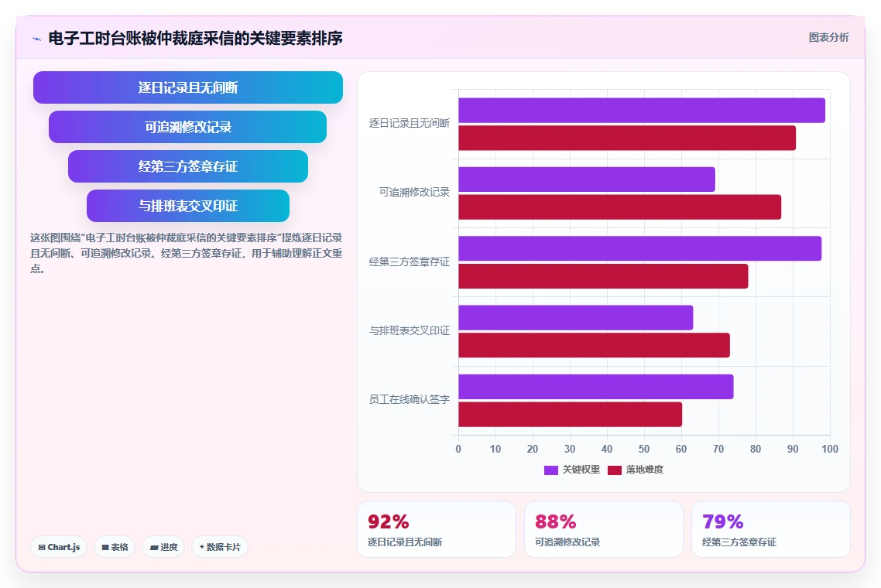Click the 92% data card

coord(437,529)
